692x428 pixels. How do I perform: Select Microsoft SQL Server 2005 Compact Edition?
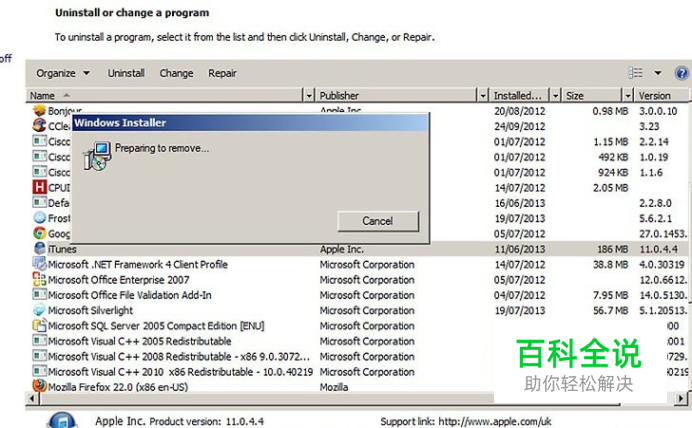point(156,326)
